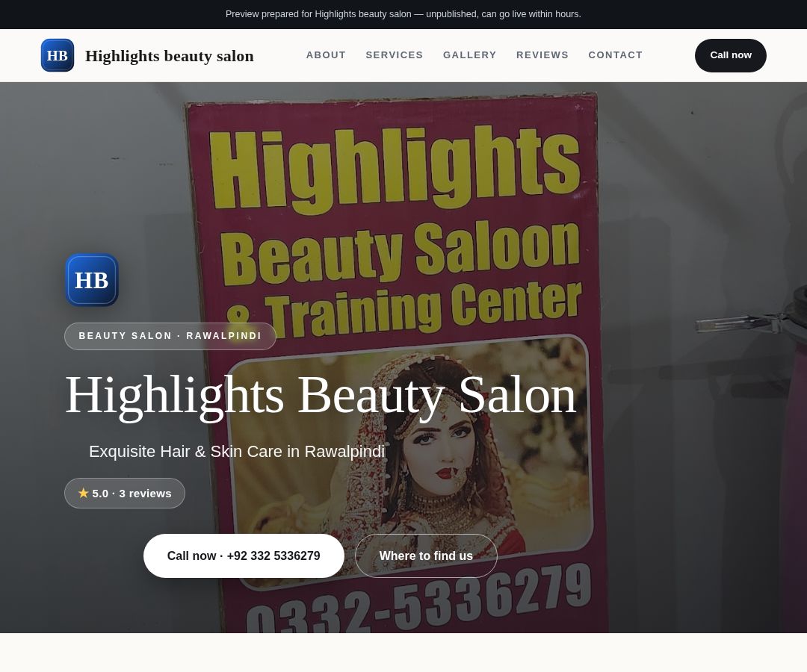Select Contact in the top navigation
Viewport: 807px width, 672px height.
615,55
